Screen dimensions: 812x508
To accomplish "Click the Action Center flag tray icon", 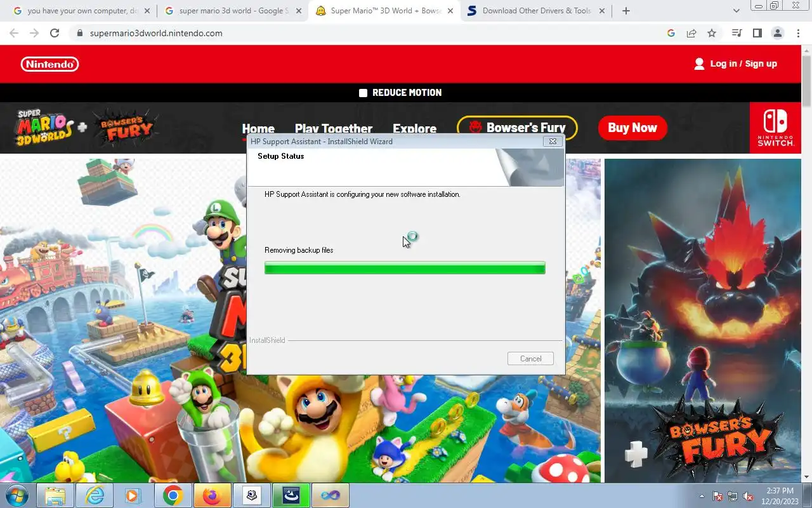I will point(718,496).
